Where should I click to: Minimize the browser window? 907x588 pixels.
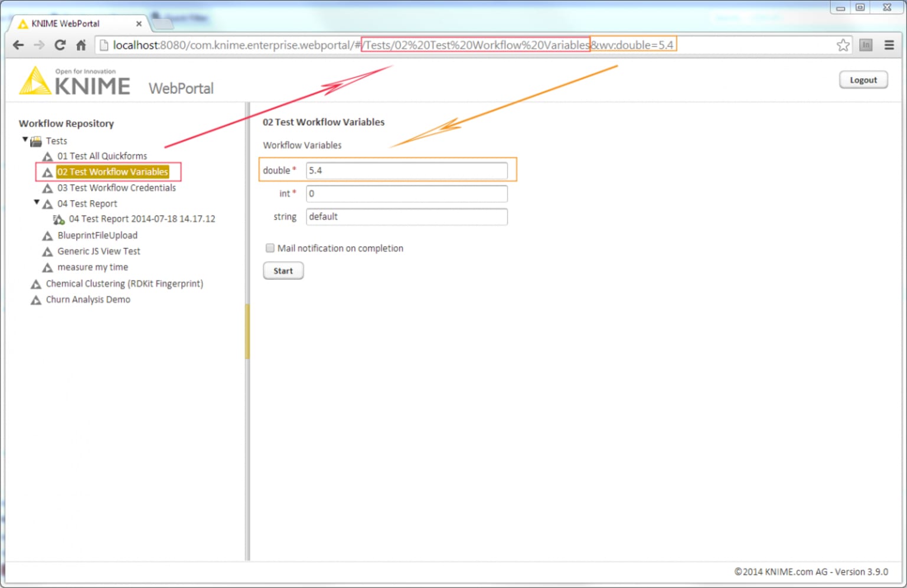tap(840, 8)
